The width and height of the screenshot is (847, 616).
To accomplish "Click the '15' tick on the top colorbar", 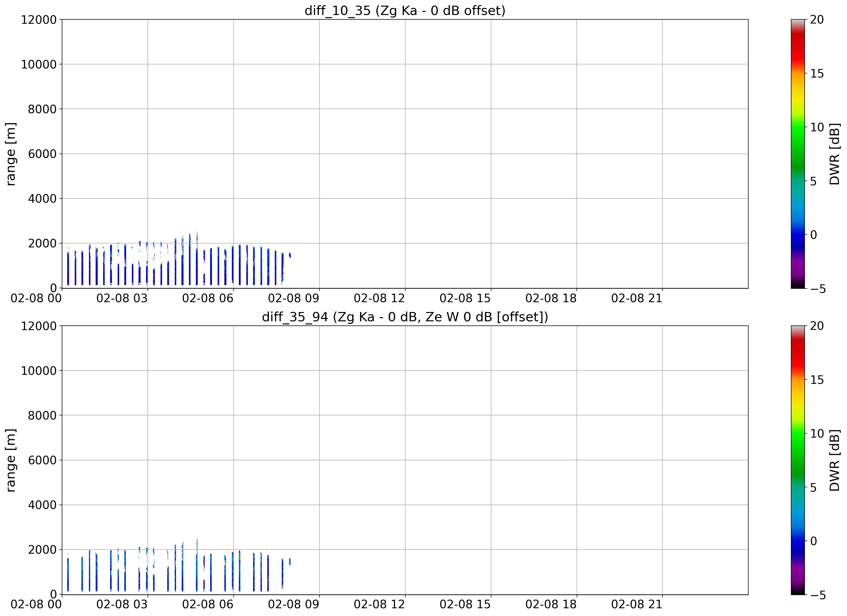I will 817,74.
